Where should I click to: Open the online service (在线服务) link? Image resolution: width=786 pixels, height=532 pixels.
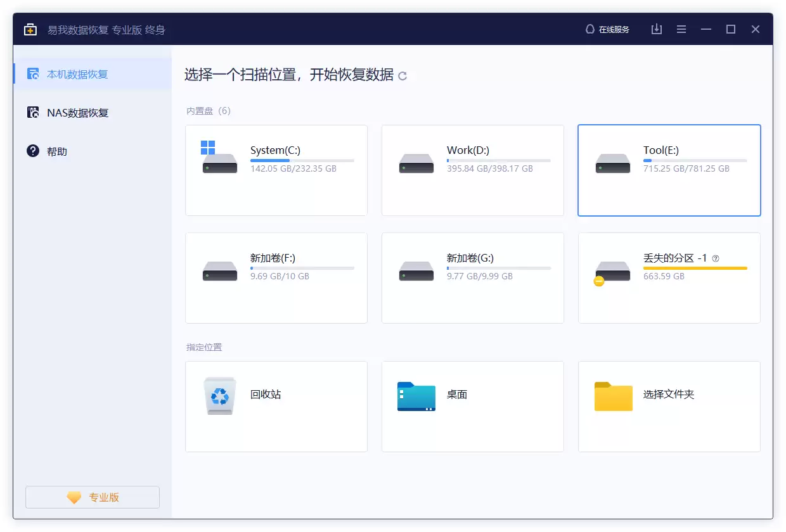607,29
